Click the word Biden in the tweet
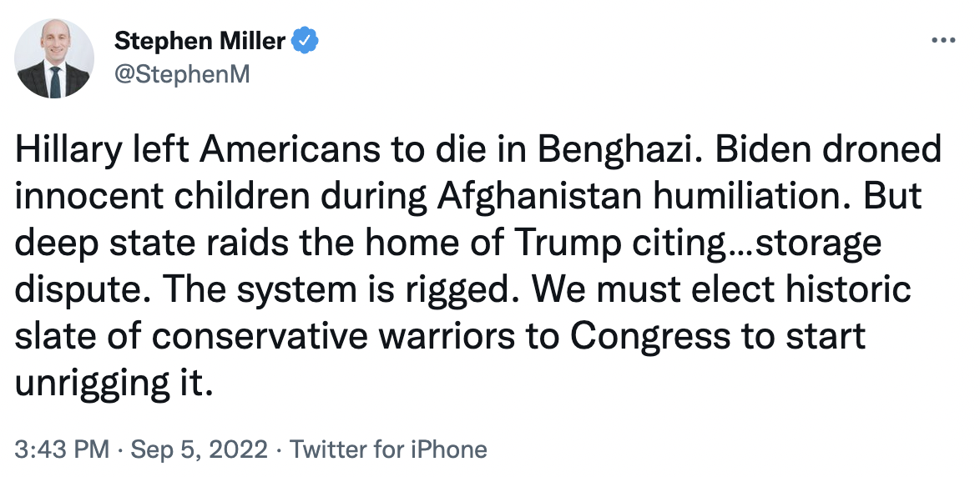 pos(761,150)
